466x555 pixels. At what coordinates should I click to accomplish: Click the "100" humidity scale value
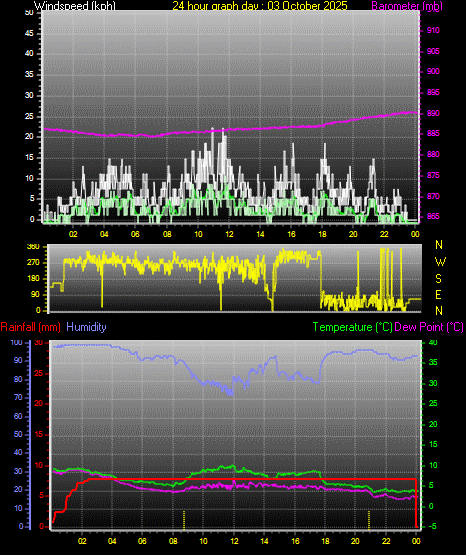17,343
